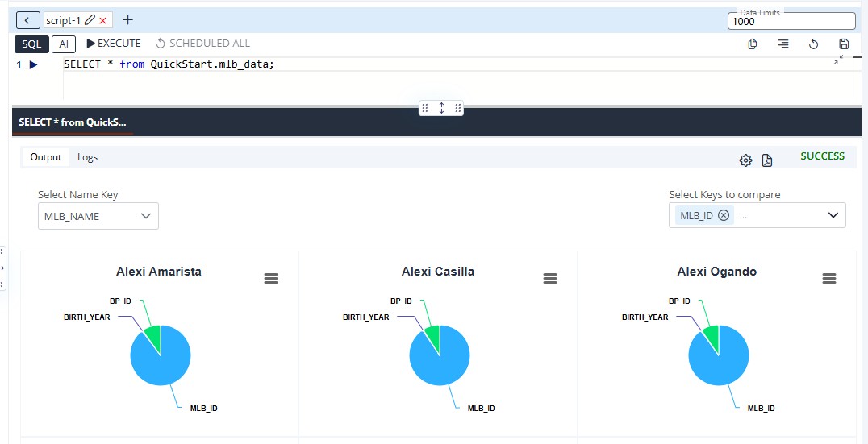Screen dimensions: 868x444
Task: Rename script-1 using the pencil icon
Action: 90,20
